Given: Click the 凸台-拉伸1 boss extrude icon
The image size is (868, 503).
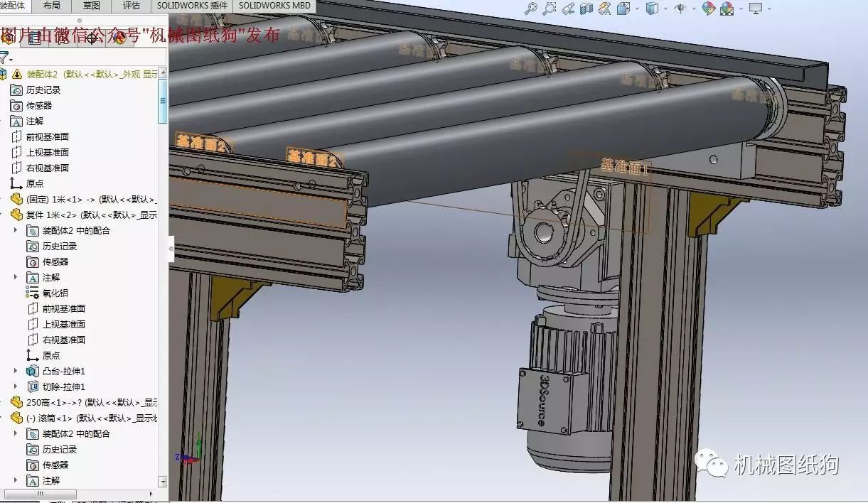Looking at the screenshot, I should click(33, 371).
